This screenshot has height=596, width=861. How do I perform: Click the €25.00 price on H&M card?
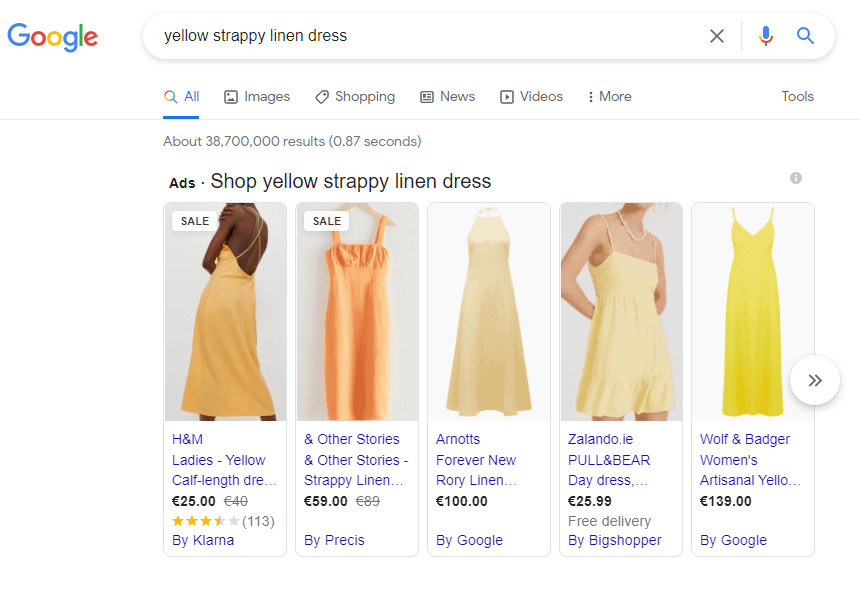(194, 502)
